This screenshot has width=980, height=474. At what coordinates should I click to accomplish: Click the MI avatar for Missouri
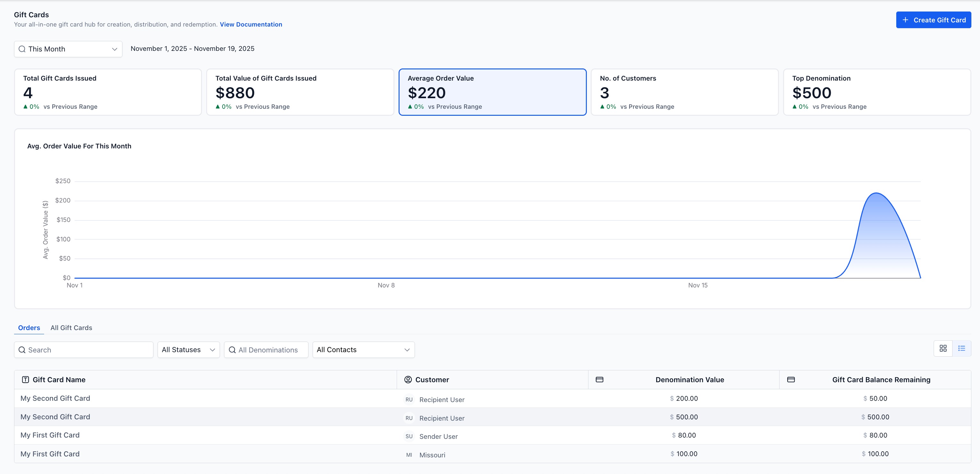click(x=409, y=455)
